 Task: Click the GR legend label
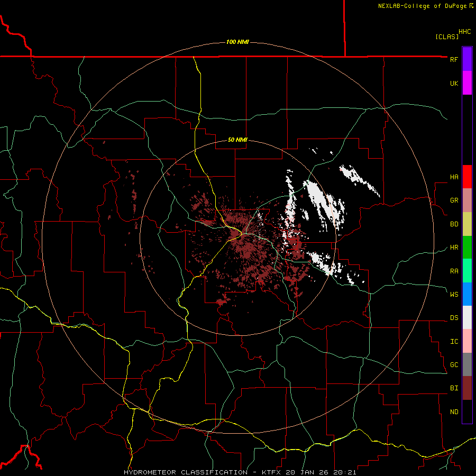click(454, 200)
